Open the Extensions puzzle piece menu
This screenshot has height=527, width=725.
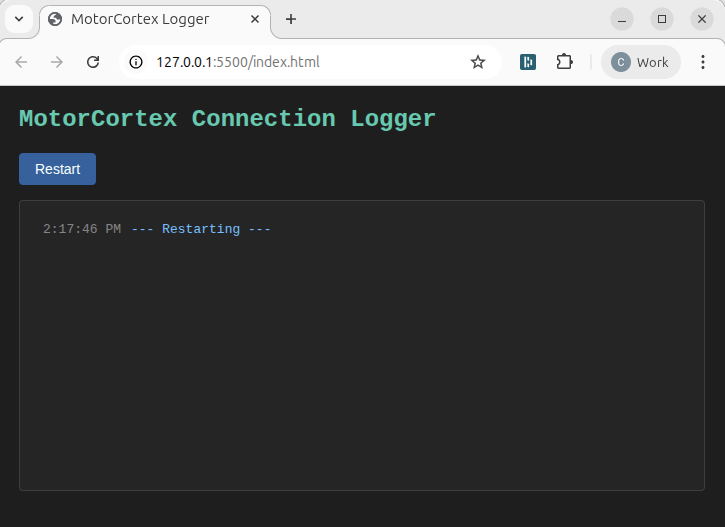pos(564,62)
